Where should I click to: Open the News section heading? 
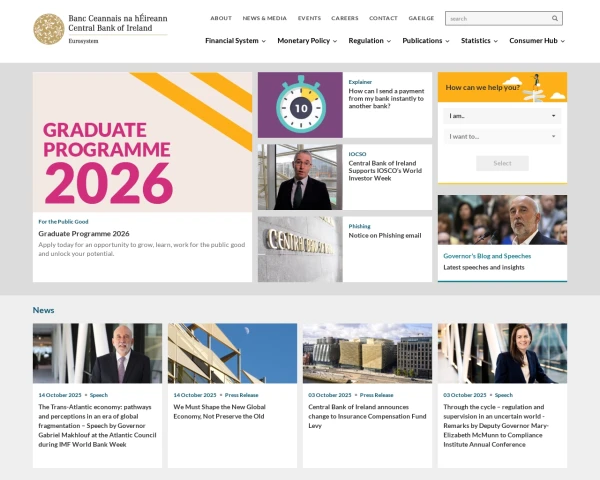click(x=43, y=310)
